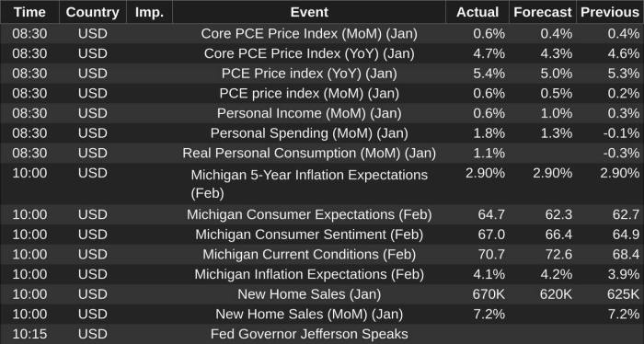Open Michigan Inflation Expectations (Feb) event

309,274
